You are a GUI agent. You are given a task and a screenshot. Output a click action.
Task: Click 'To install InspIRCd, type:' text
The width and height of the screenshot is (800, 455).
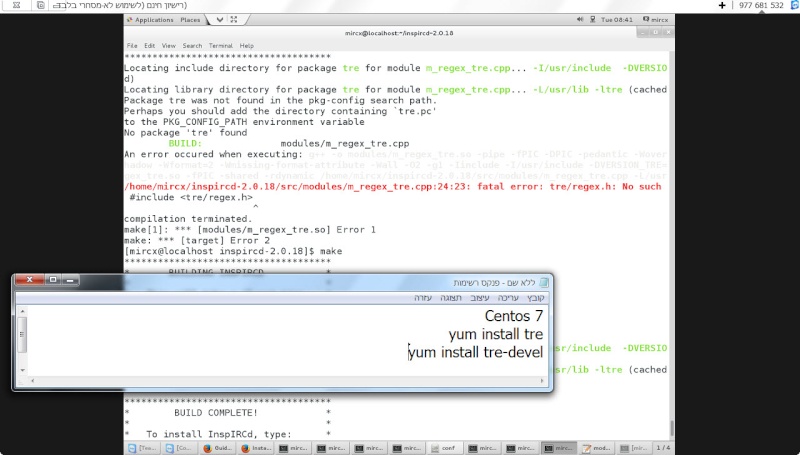[x=218, y=434]
